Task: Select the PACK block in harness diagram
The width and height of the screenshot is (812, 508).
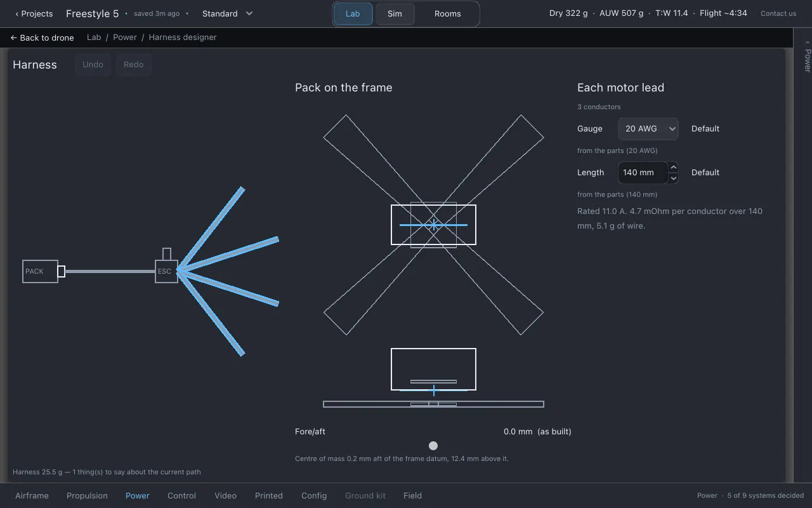Action: 40,271
